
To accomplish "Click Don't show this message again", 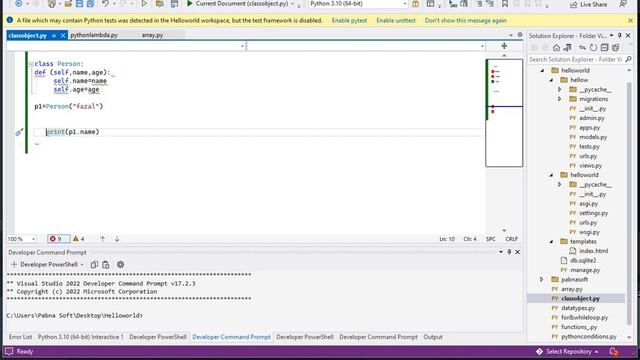I will [x=465, y=20].
